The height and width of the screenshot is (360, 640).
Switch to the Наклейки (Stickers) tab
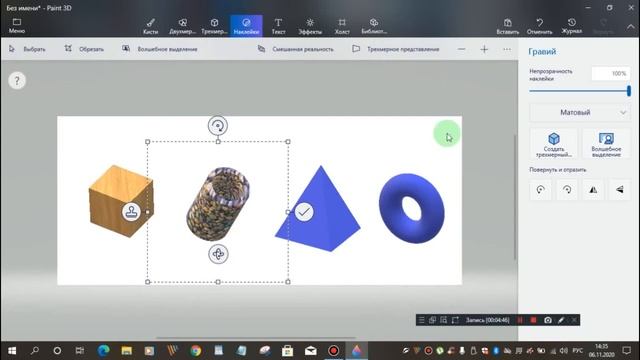[x=246, y=27]
